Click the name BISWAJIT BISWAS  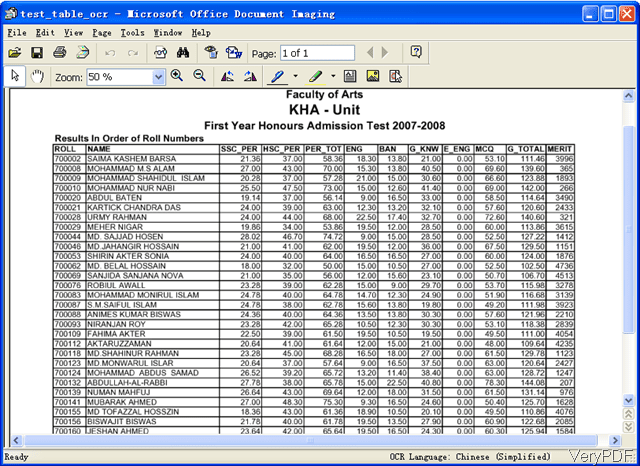122,422
